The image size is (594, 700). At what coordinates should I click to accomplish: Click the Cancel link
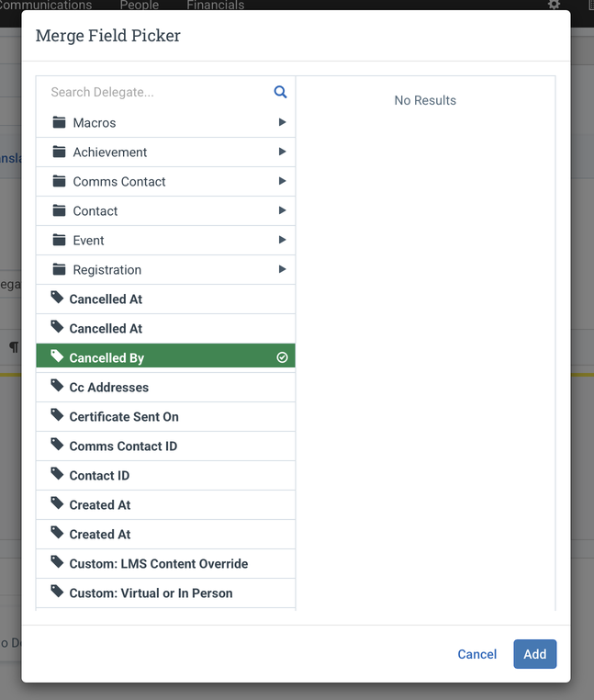coord(477,654)
